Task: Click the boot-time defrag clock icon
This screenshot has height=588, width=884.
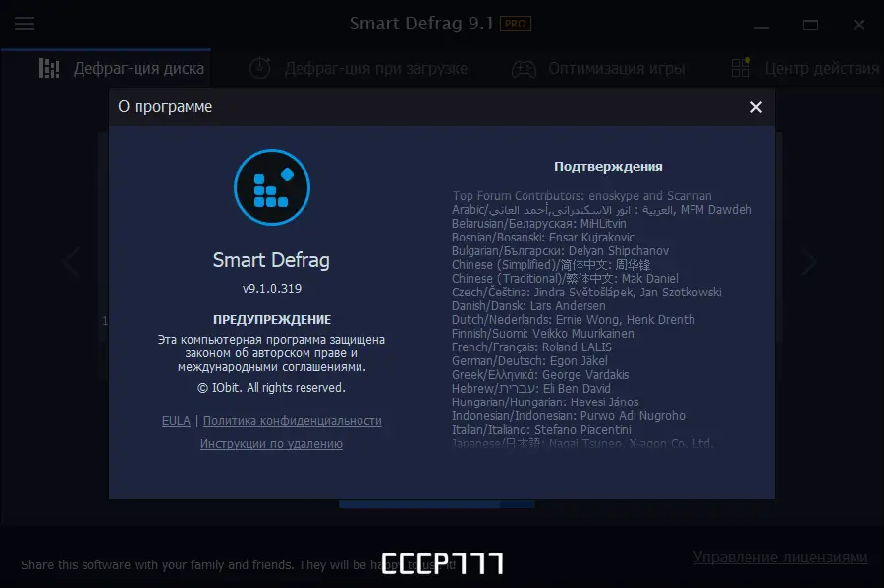Action: pos(260,68)
